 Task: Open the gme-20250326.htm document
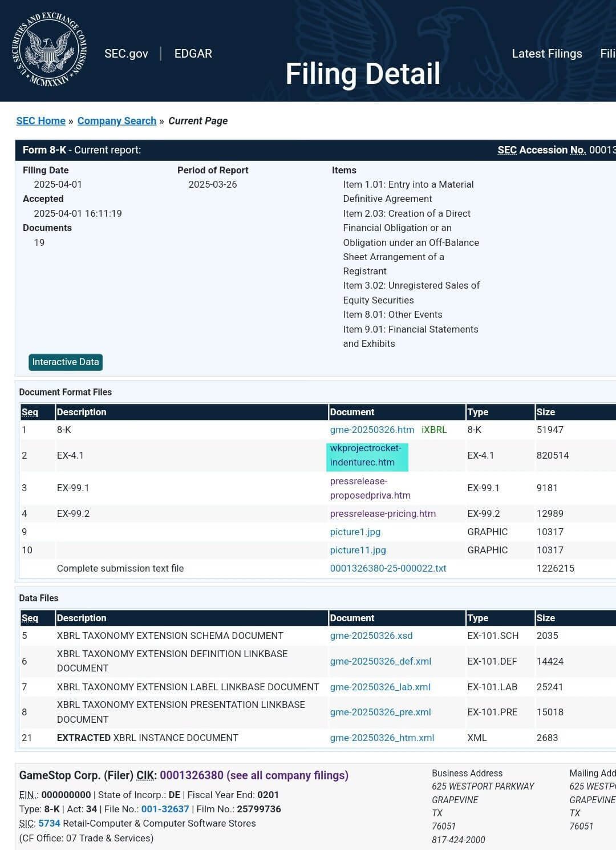[372, 430]
